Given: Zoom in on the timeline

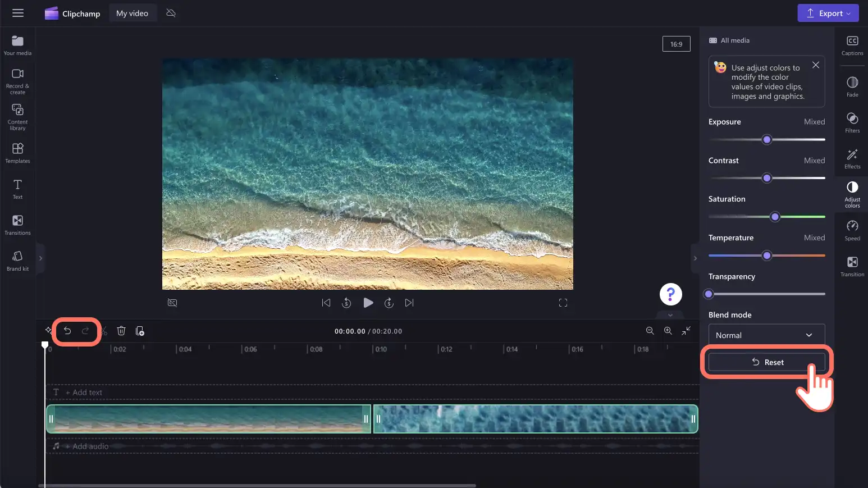Looking at the screenshot, I should tap(668, 331).
